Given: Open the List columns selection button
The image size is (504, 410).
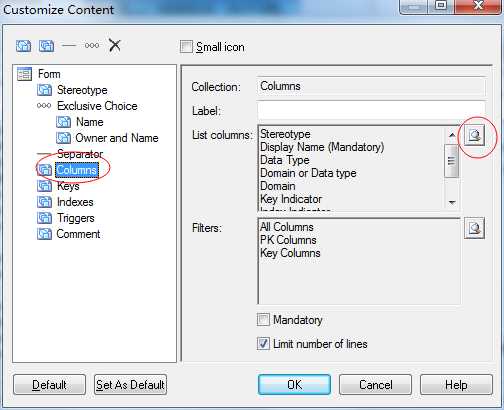Looking at the screenshot, I should coord(474,135).
